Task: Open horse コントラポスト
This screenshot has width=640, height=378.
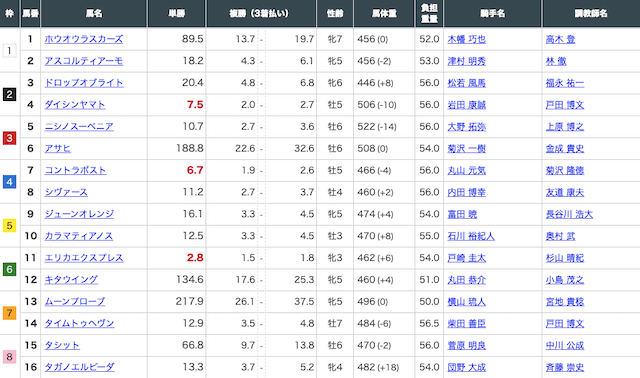Action: (75, 170)
